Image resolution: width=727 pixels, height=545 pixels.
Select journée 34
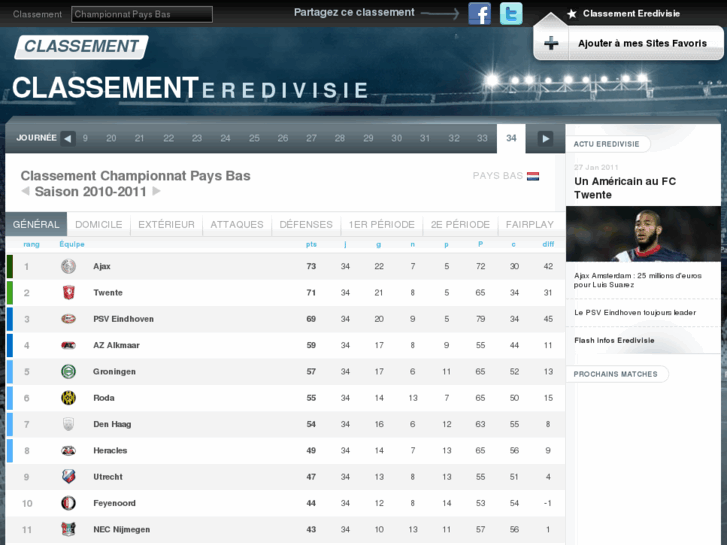(x=511, y=138)
